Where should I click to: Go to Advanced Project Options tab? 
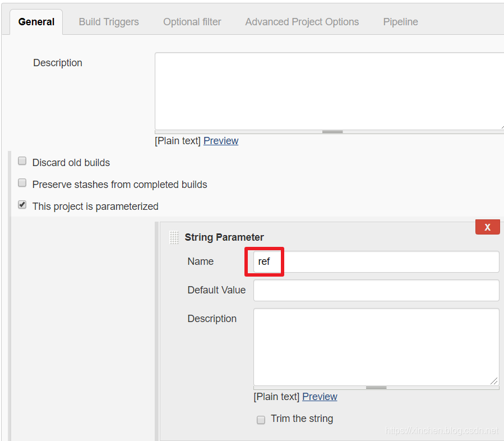coord(302,22)
